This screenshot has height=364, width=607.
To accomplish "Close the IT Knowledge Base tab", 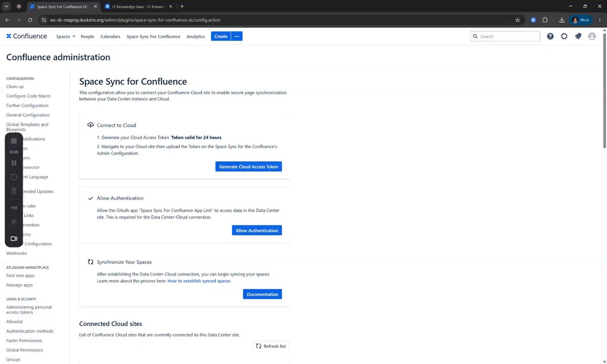I will point(171,7).
